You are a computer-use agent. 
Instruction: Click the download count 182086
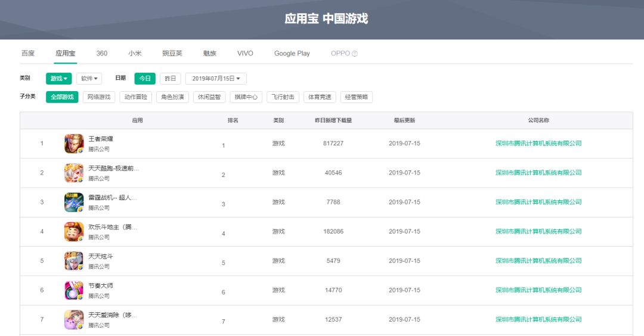point(333,232)
